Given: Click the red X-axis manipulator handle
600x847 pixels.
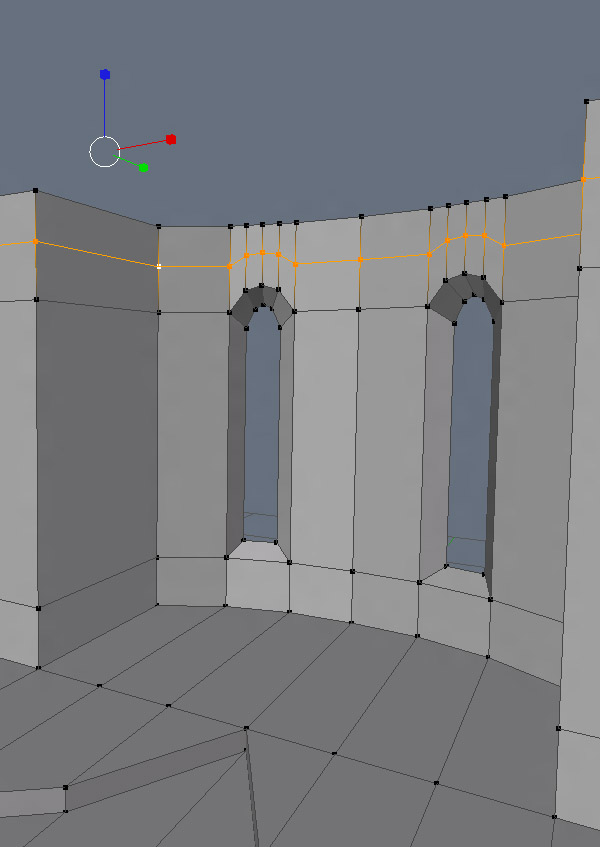Looking at the screenshot, I should [x=171, y=139].
